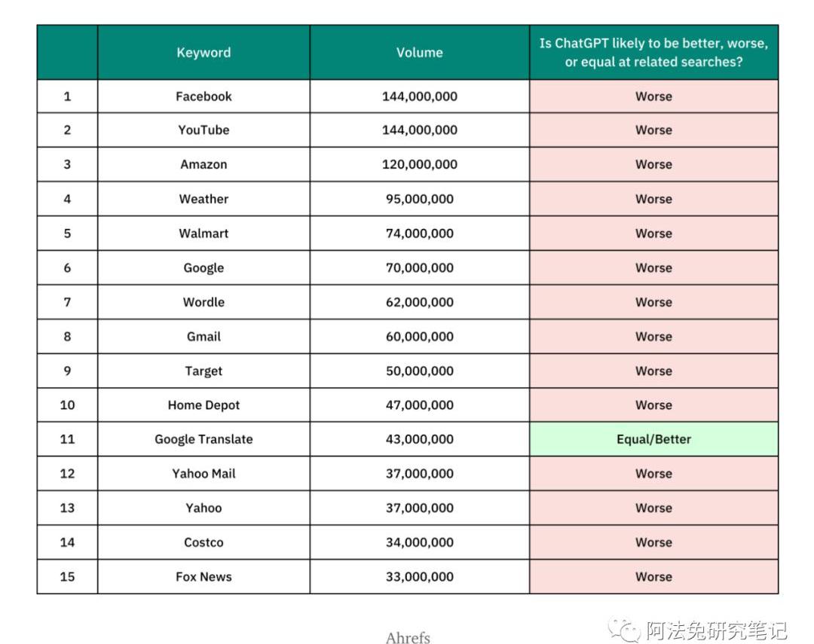Select the Google Translate keyword cell
Image resolution: width=814 pixels, height=644 pixels.
[x=203, y=439]
